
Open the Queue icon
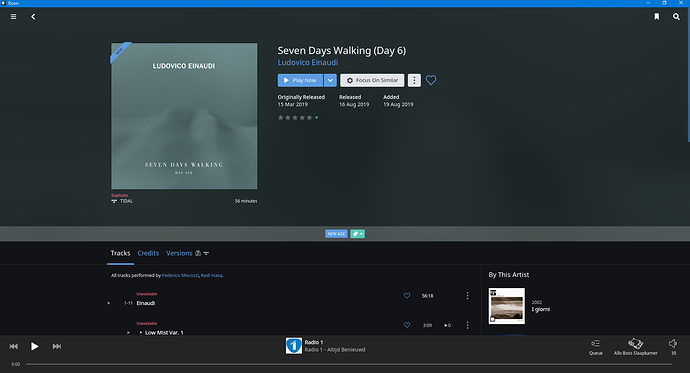point(596,344)
